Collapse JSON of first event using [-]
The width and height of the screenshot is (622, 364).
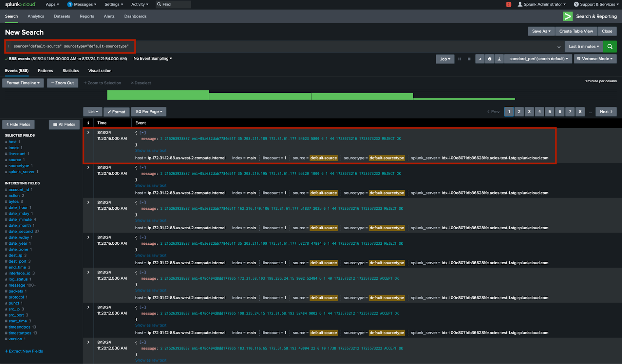143,132
